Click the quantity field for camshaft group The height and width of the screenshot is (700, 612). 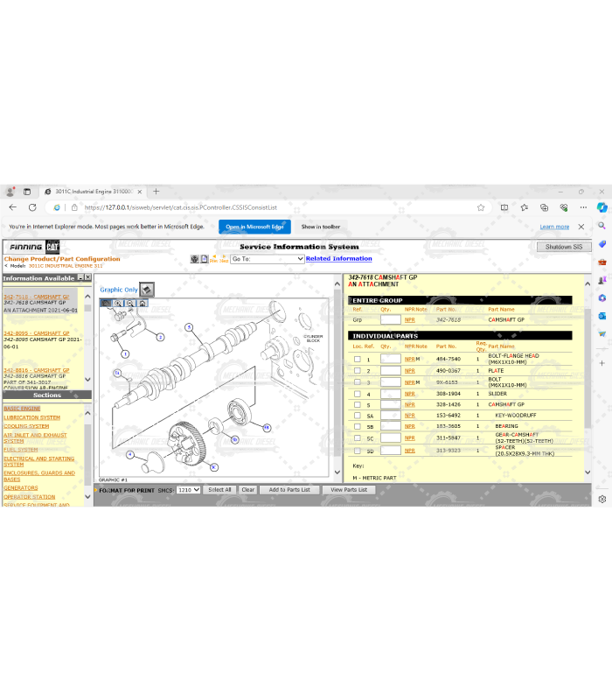390,320
